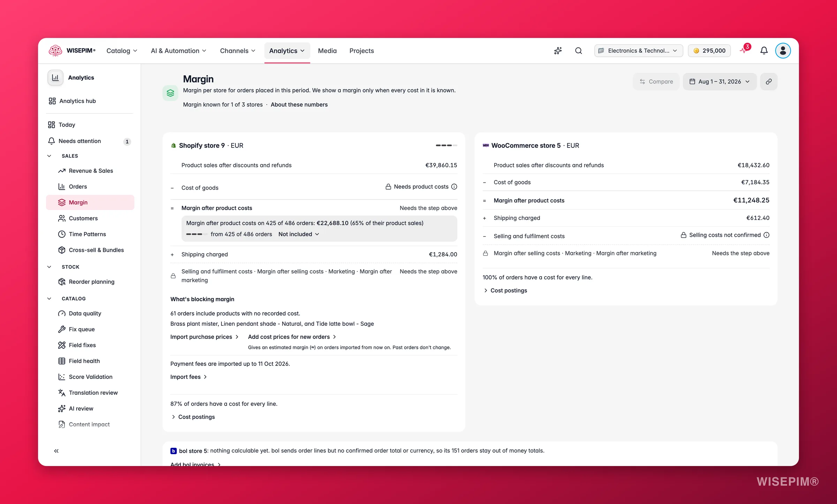Click the 295,000 credits balance
The height and width of the screenshot is (504, 837).
point(709,51)
